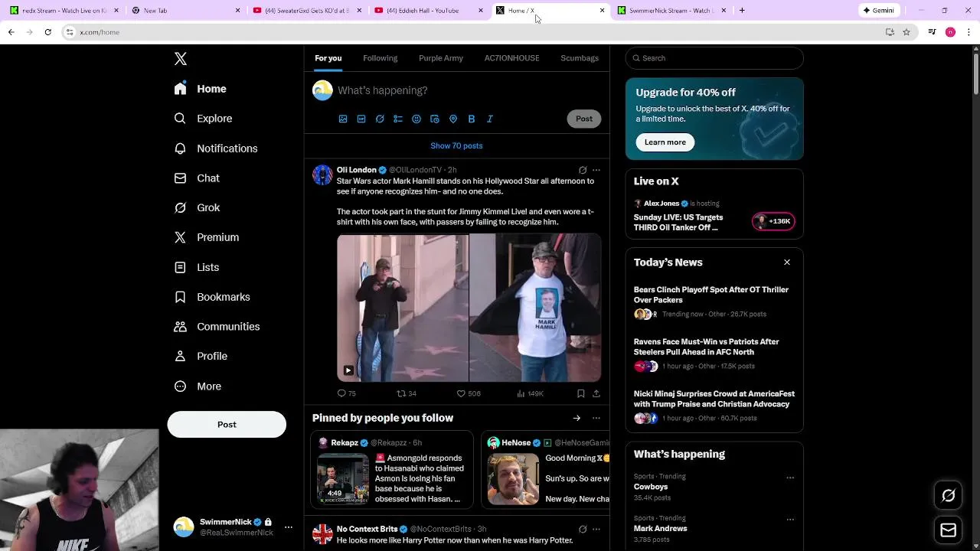The width and height of the screenshot is (980, 551).
Task: Show 70 new posts
Action: pyautogui.click(x=456, y=145)
